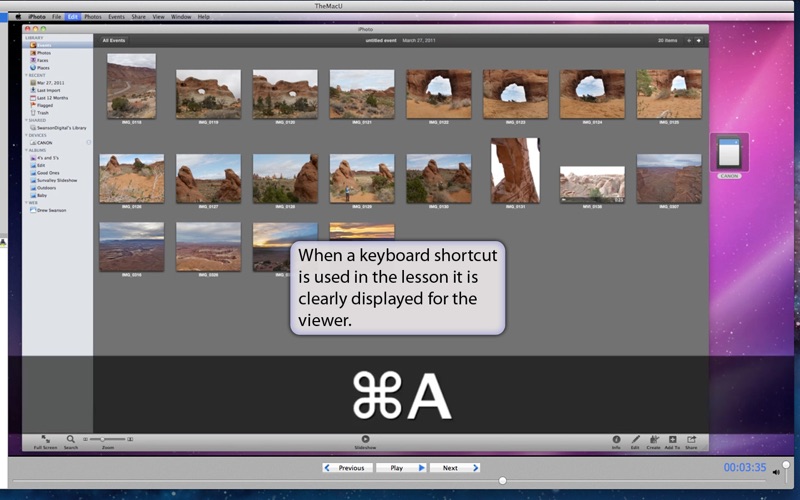Click the Next lesson button

tap(455, 468)
